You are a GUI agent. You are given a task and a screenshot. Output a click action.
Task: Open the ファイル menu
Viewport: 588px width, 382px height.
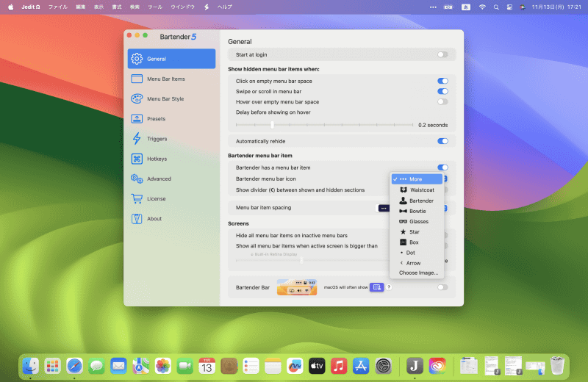pyautogui.click(x=58, y=7)
